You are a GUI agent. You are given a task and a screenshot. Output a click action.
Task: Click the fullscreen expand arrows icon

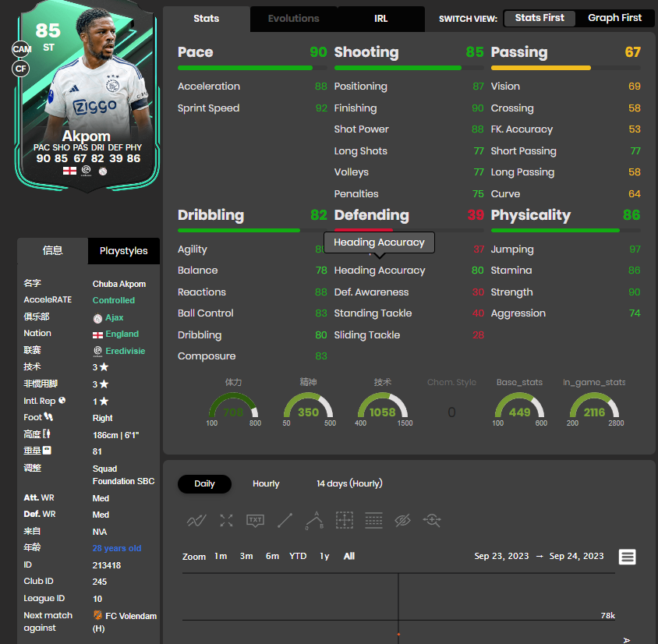click(x=226, y=521)
